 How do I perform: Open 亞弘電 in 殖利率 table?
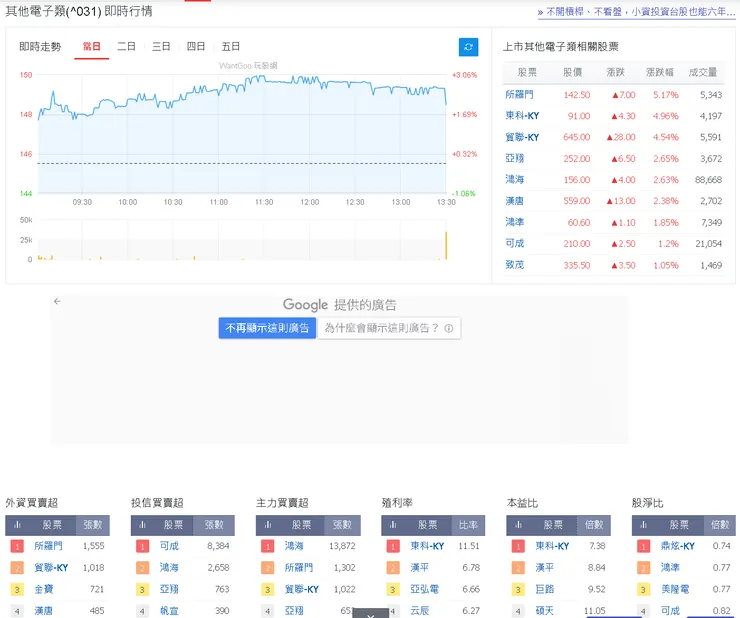(x=424, y=589)
